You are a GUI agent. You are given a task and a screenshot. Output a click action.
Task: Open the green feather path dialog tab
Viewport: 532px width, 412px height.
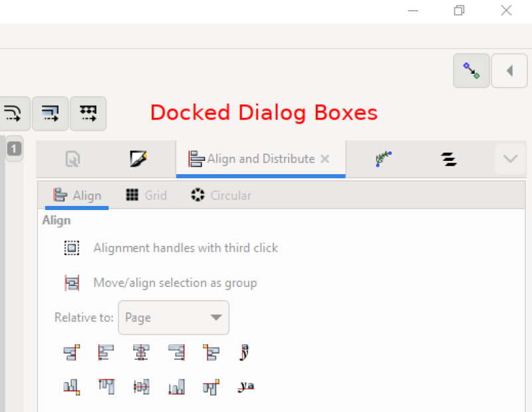coord(384,159)
